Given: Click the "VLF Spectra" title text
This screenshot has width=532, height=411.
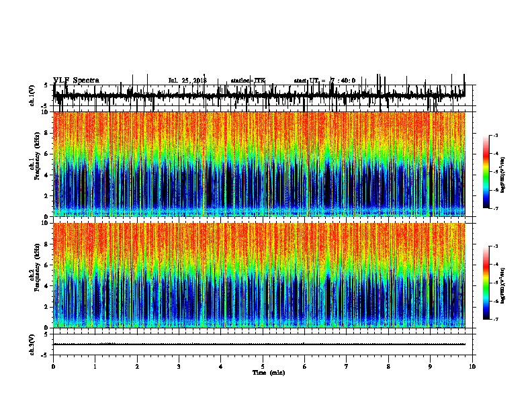Looking at the screenshot, I should coord(76,81).
